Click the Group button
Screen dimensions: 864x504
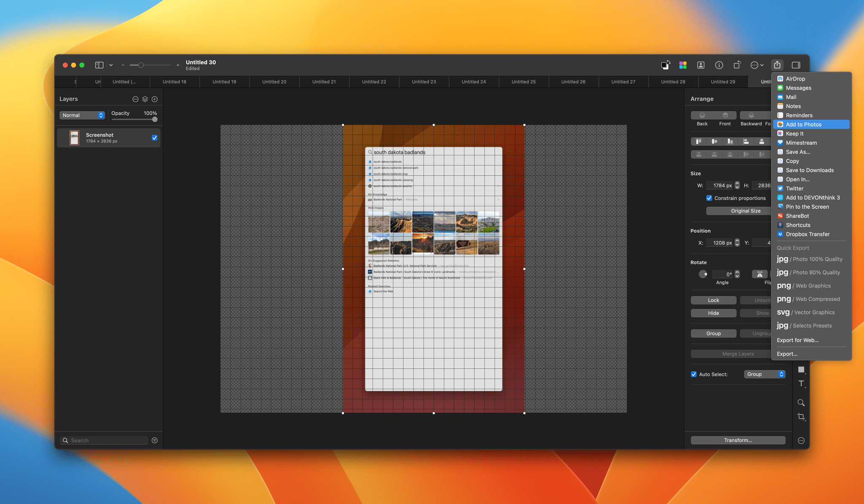(713, 334)
